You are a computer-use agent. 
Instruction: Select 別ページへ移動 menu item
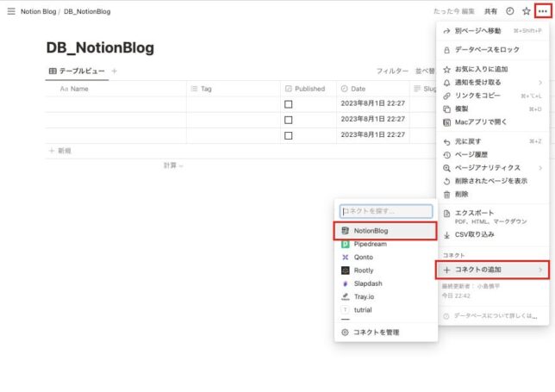pyautogui.click(x=493, y=31)
